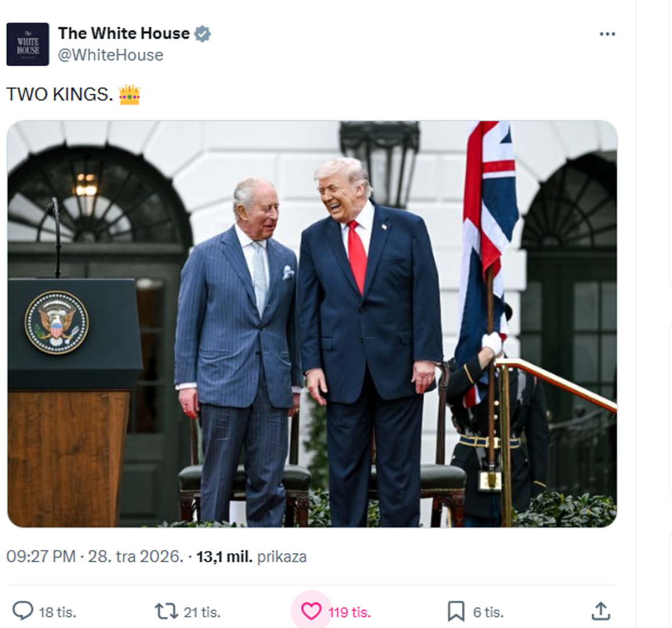672x628 pixels.
Task: Click the blue verified badge
Action: pyautogui.click(x=202, y=34)
